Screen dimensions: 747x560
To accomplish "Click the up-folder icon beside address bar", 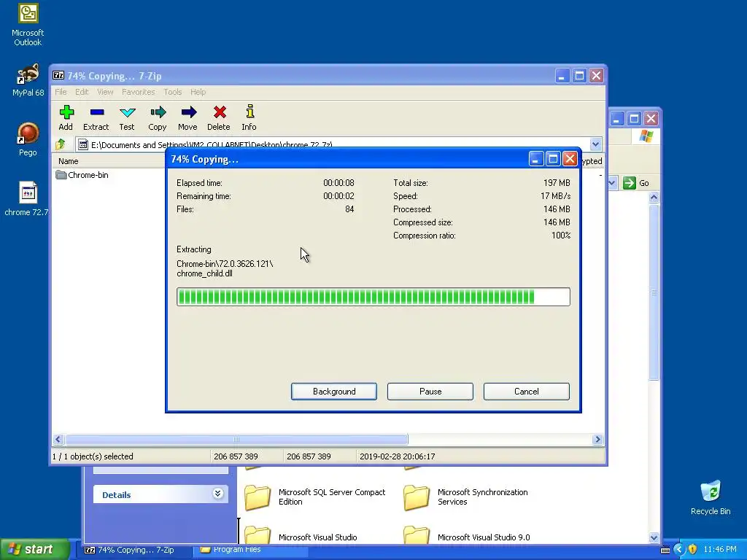I will 61,144.
